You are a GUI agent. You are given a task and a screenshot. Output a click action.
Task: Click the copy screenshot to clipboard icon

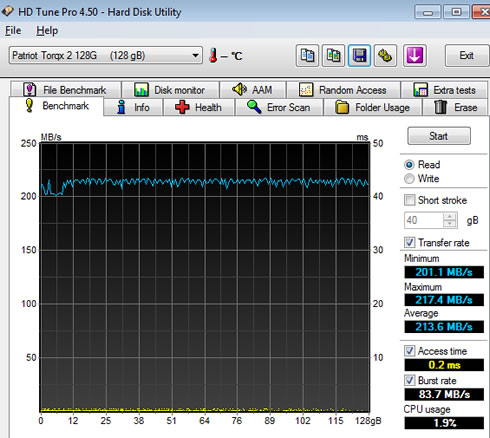[333, 55]
